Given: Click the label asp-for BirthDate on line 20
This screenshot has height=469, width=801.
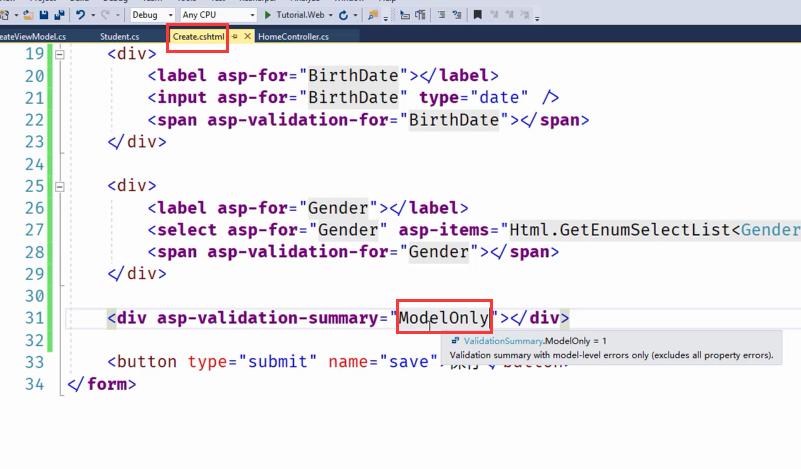Looking at the screenshot, I should 323,76.
